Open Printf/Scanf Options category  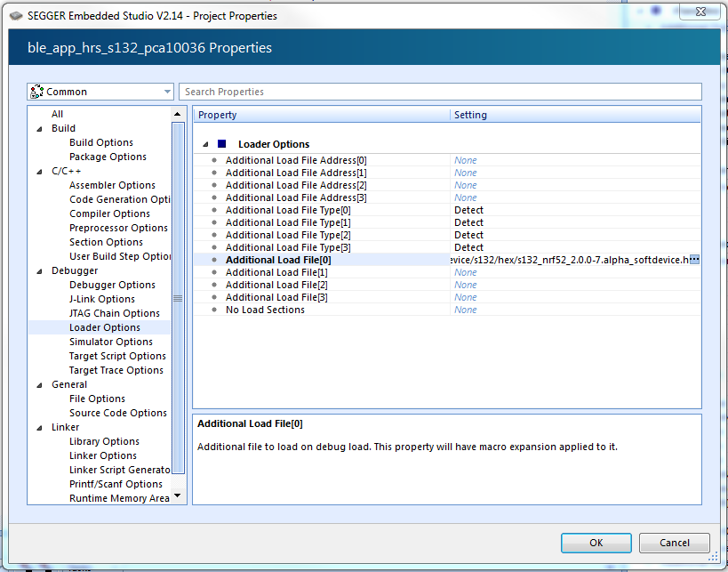[x=116, y=484]
